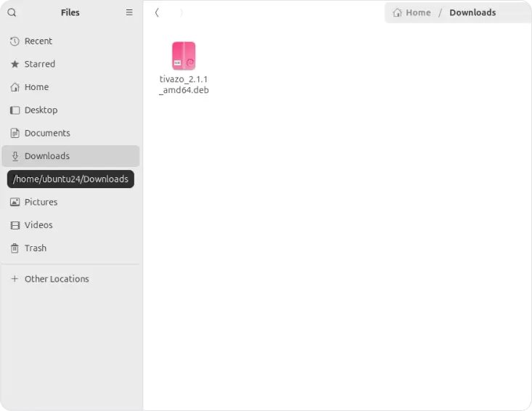532x411 pixels.
Task: Click the Downloads arrow icon in sidebar
Action: click(15, 156)
